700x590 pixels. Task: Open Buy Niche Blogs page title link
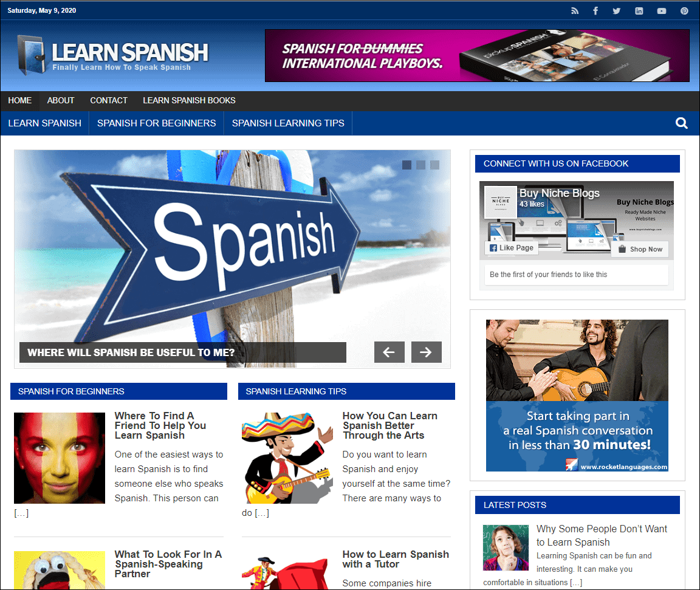click(559, 193)
